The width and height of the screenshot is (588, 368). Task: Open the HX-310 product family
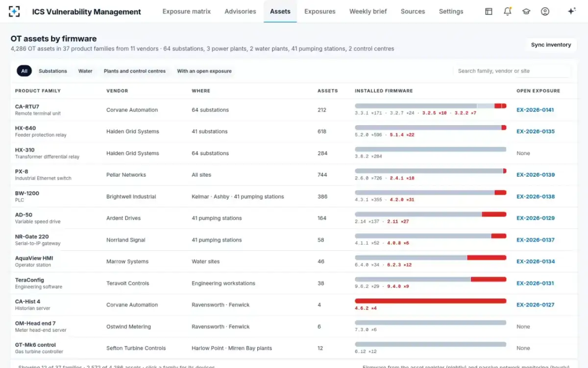[25, 150]
